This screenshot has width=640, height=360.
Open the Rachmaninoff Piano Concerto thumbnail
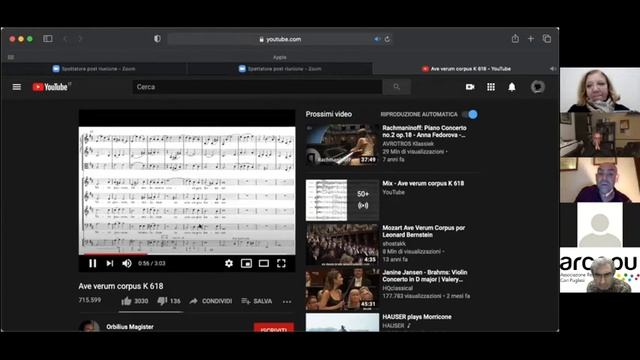click(342, 145)
